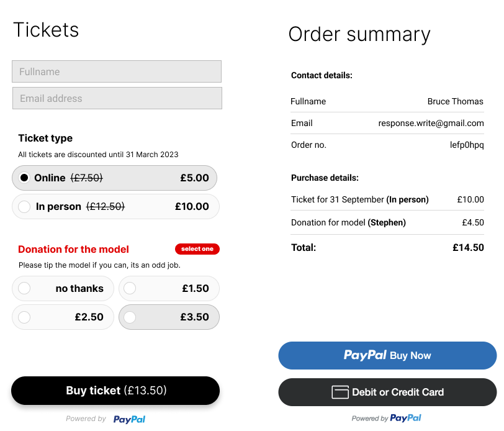
Task: Select the In person ticket option
Action: click(x=24, y=207)
